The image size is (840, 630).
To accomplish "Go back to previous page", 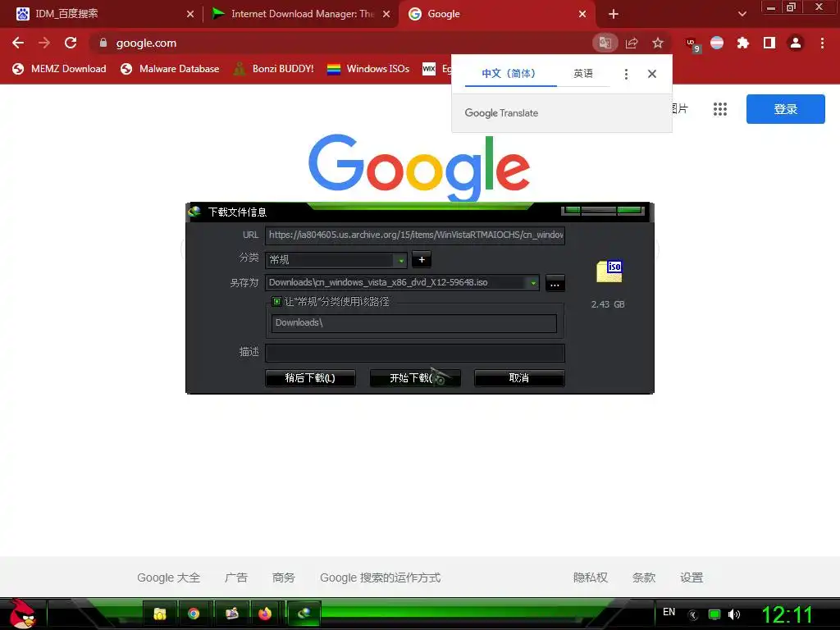I will tap(18, 43).
